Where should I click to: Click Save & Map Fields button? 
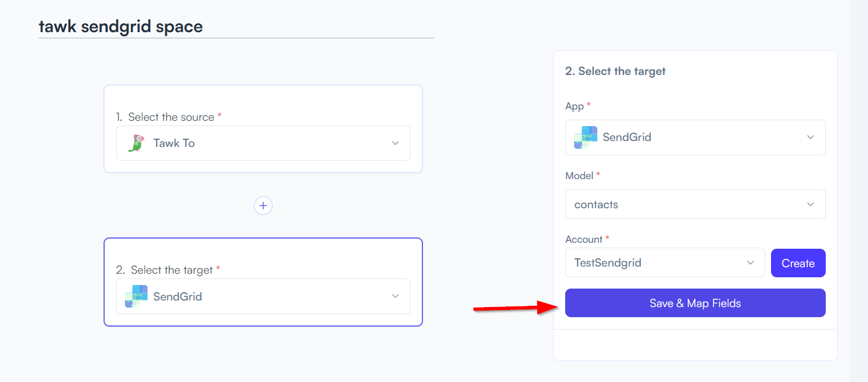(x=695, y=303)
